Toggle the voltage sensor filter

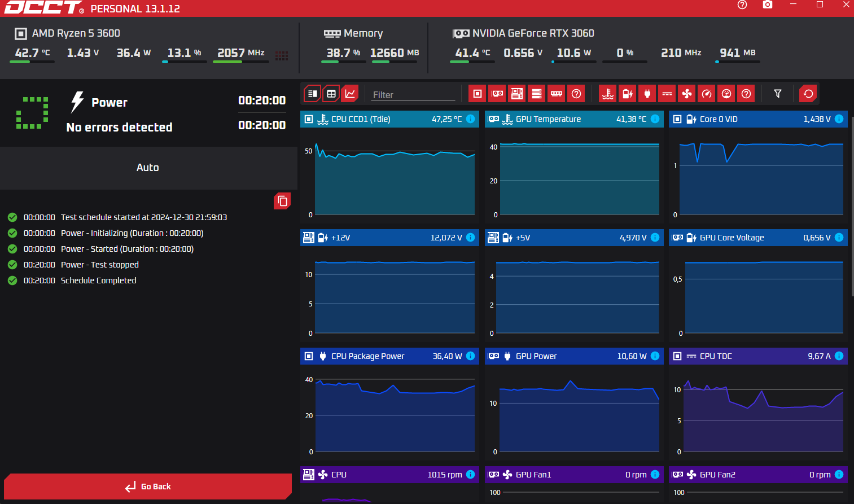pyautogui.click(x=628, y=94)
